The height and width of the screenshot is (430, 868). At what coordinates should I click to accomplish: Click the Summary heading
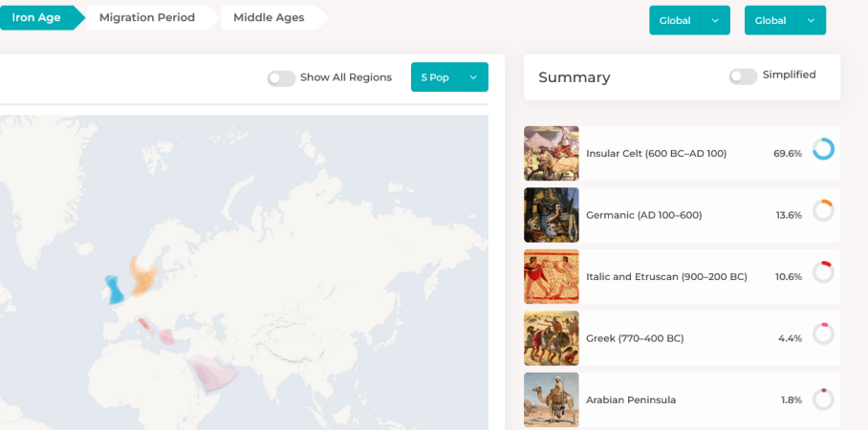tap(575, 77)
